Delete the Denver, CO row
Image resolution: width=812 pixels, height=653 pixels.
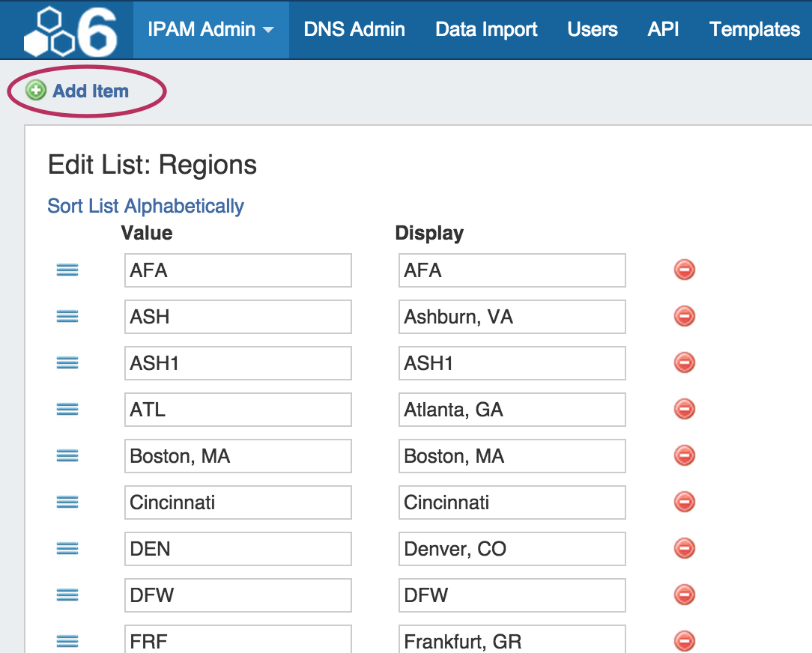(684, 548)
